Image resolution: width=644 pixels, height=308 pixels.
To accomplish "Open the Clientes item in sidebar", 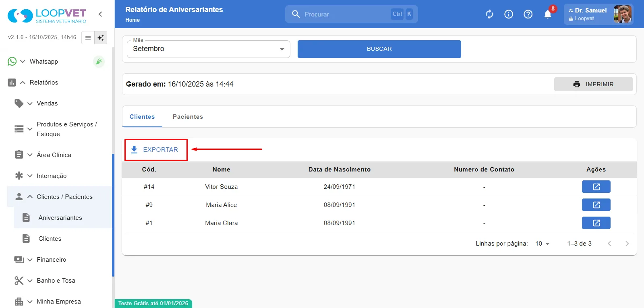I will point(50,239).
